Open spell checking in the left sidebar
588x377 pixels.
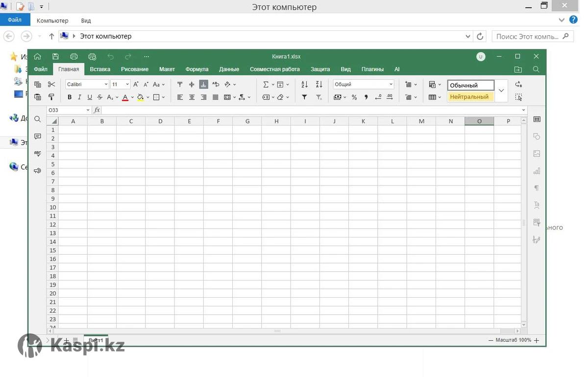[x=38, y=154]
